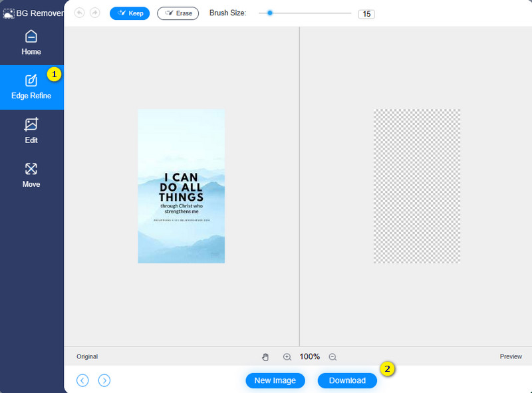532x393 pixels.
Task: View the Original image label
Action: [x=86, y=356]
